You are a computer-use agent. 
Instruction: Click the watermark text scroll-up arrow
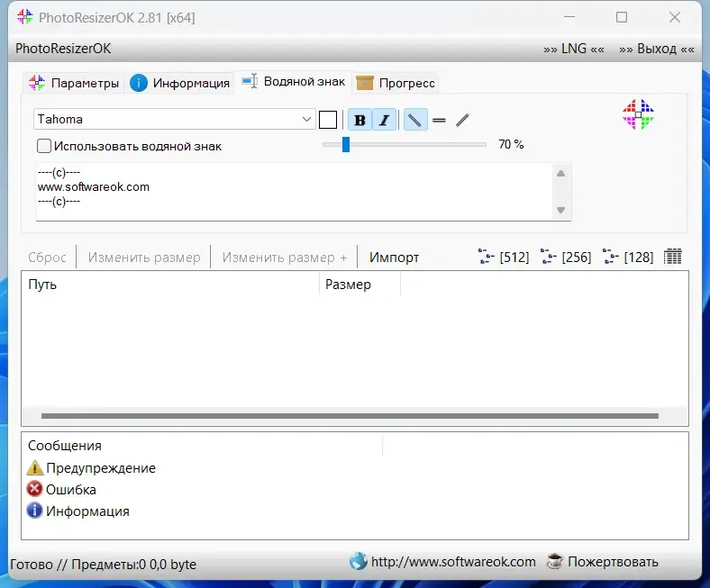pos(561,174)
